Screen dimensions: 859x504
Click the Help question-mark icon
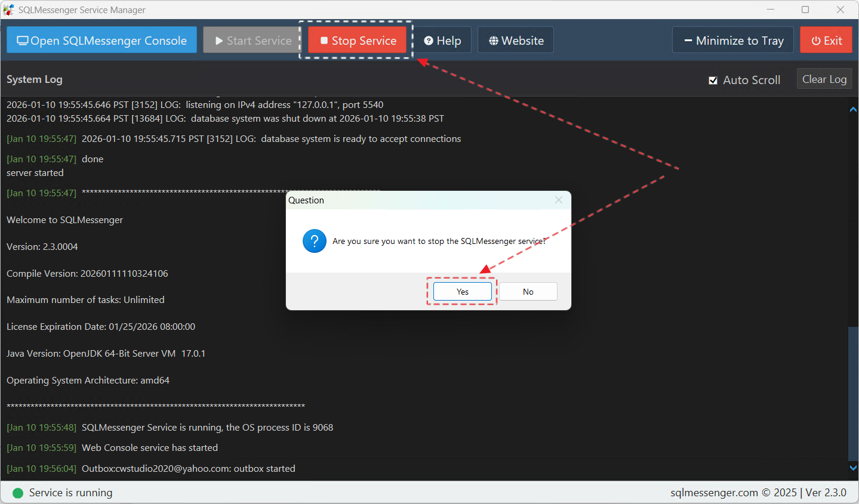click(x=429, y=40)
